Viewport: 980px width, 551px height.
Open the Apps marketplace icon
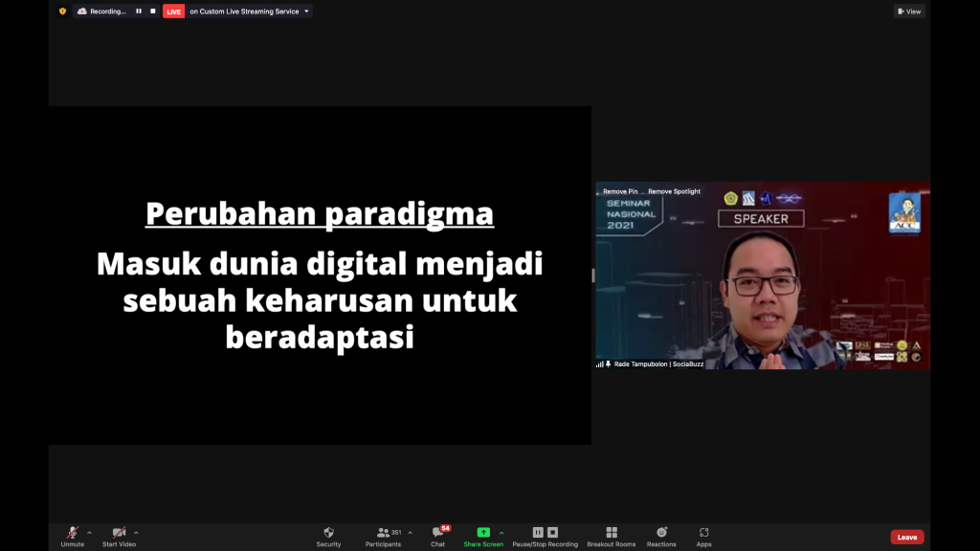[x=703, y=536]
